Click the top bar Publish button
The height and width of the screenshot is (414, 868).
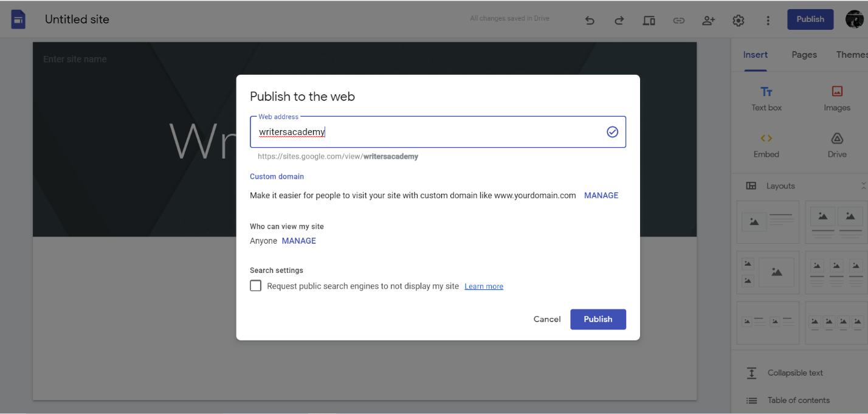pyautogui.click(x=810, y=19)
